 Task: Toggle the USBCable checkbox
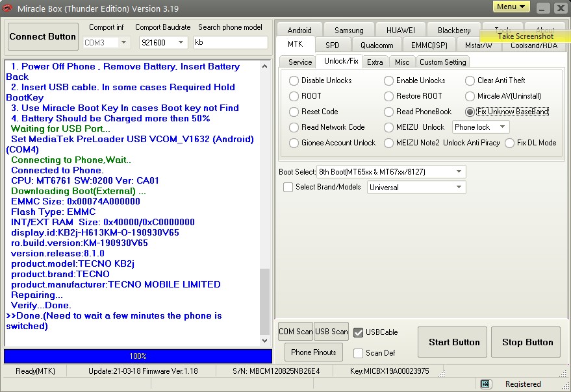click(359, 332)
